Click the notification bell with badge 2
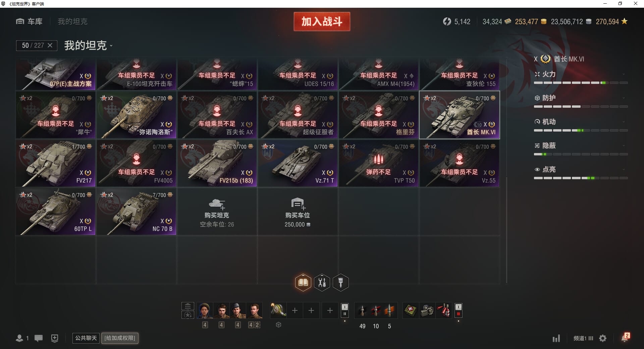 (x=625, y=338)
